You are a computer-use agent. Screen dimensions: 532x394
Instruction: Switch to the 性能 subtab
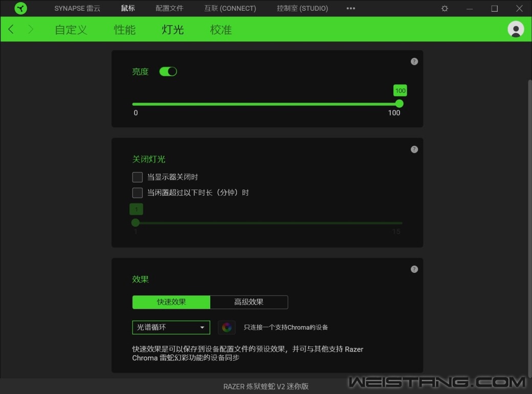coord(124,30)
